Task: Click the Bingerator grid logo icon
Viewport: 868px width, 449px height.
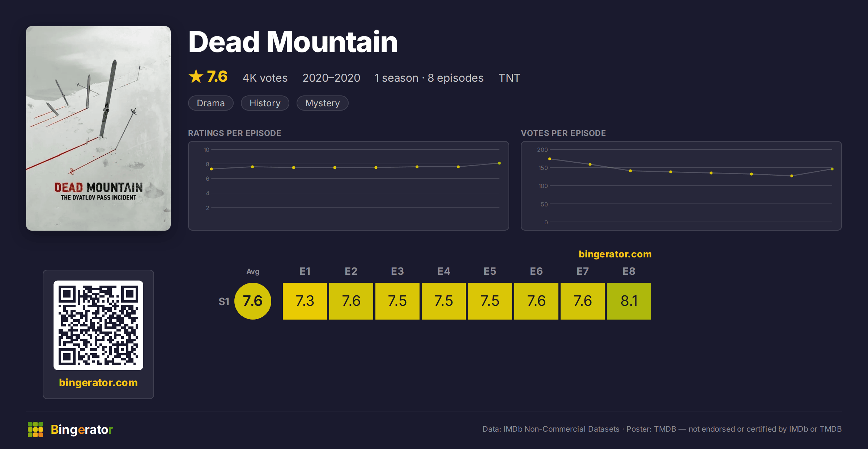Action: [x=35, y=429]
